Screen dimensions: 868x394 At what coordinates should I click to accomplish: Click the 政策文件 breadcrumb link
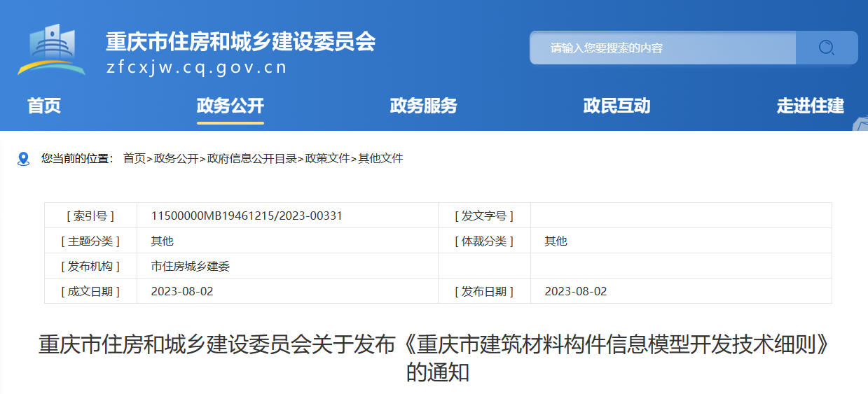click(x=328, y=159)
